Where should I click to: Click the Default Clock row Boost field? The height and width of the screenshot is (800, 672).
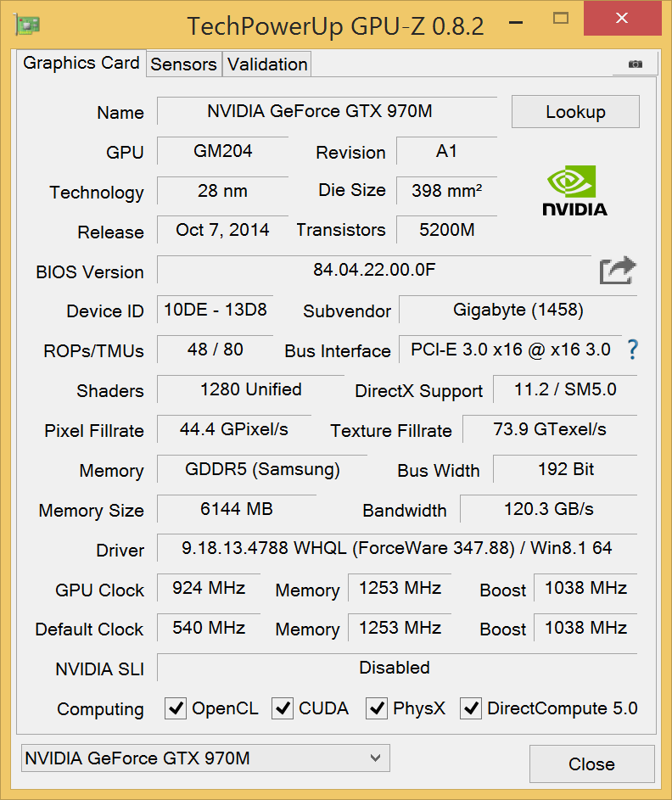tap(585, 628)
